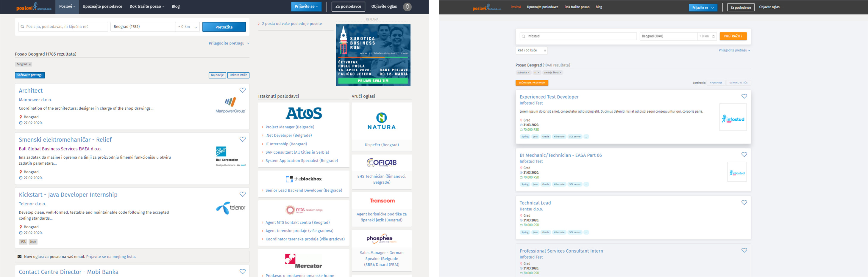
Task: Open the Subotica Business Run ad banner
Action: coord(373,55)
